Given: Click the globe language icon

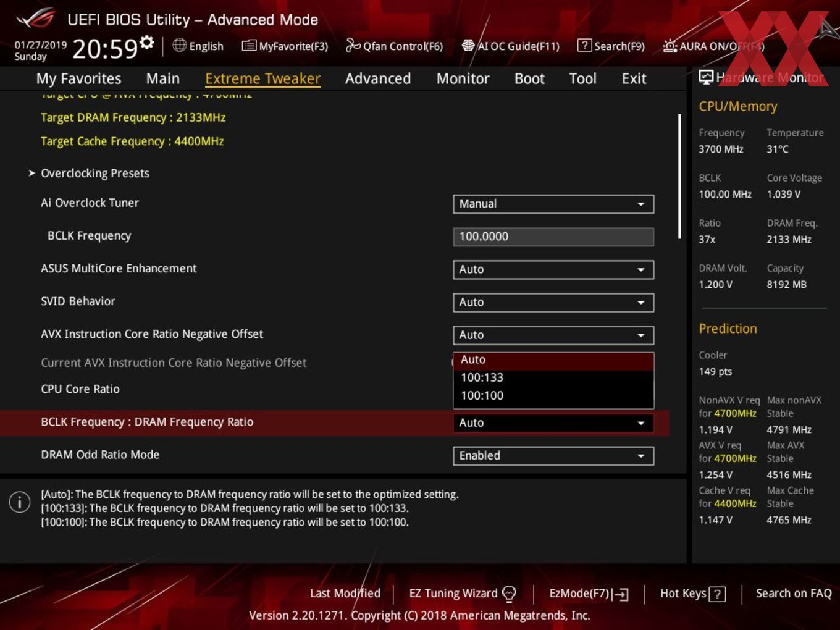Looking at the screenshot, I should click(x=179, y=45).
